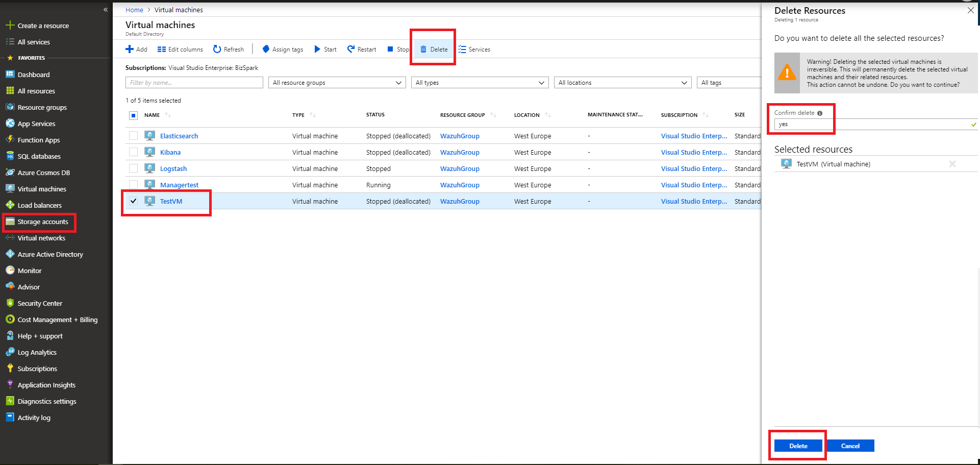Click the Activity log icon
This screenshot has width=980, height=465.
coord(10,418)
